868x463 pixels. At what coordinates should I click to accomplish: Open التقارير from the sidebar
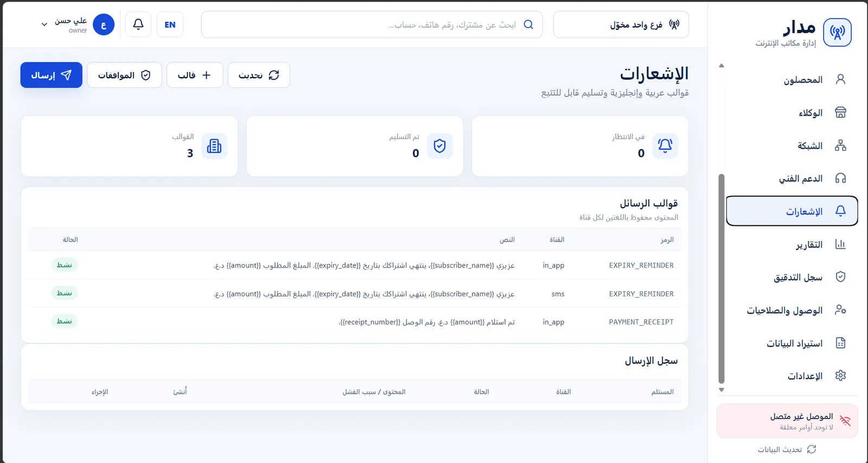pos(792,244)
